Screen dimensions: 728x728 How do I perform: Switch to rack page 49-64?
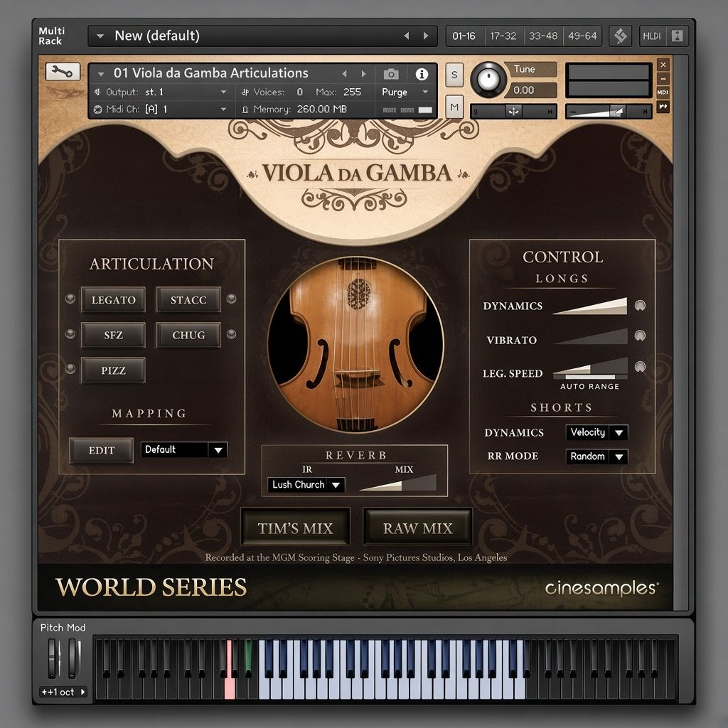coord(582,36)
